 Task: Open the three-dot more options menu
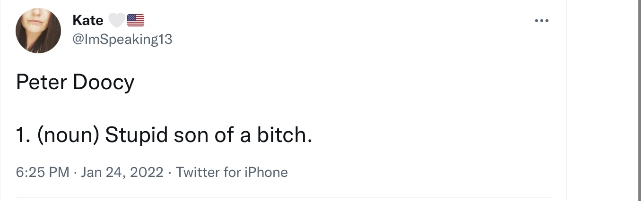point(541,21)
